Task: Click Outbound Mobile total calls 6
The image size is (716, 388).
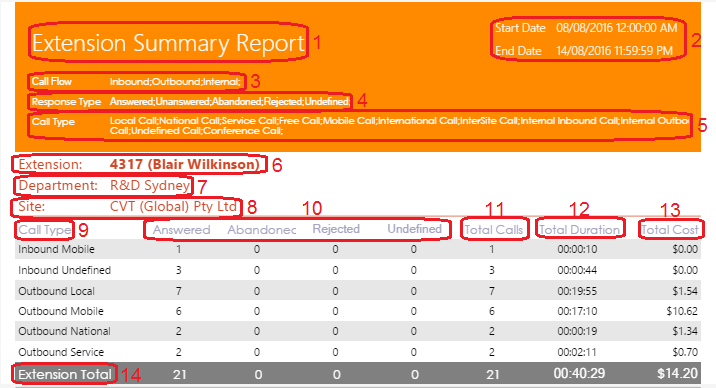Action: [x=492, y=311]
